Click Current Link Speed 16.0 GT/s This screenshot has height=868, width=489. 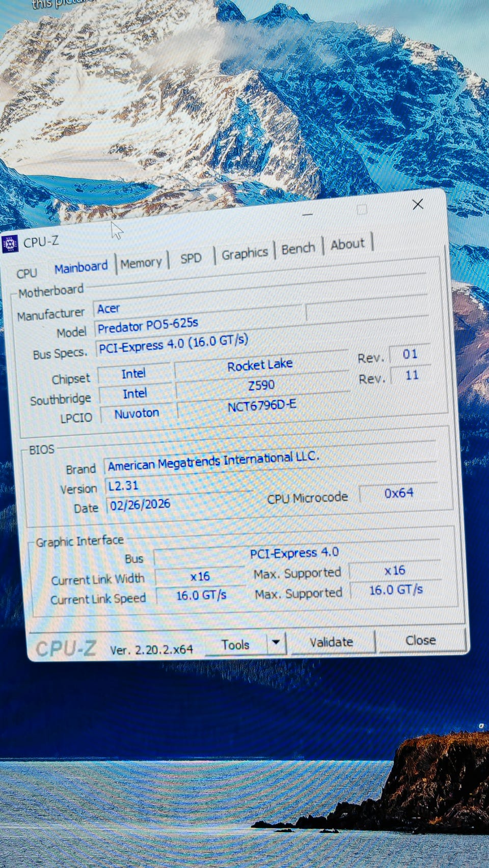pyautogui.click(x=201, y=595)
